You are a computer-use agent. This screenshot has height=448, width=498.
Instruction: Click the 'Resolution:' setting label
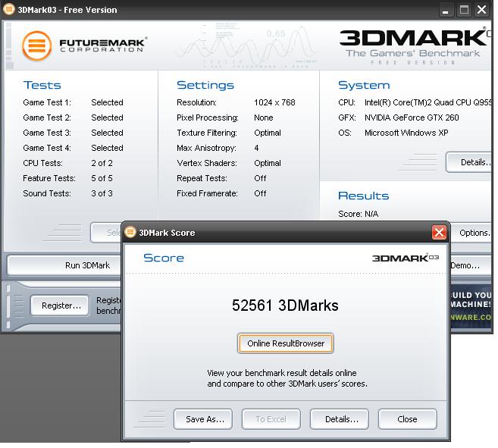(x=196, y=102)
